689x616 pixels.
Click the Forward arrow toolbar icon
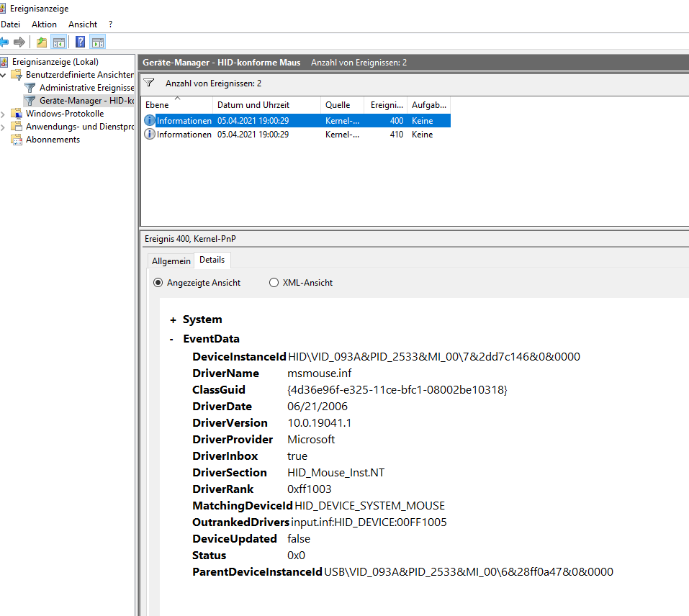click(x=19, y=42)
